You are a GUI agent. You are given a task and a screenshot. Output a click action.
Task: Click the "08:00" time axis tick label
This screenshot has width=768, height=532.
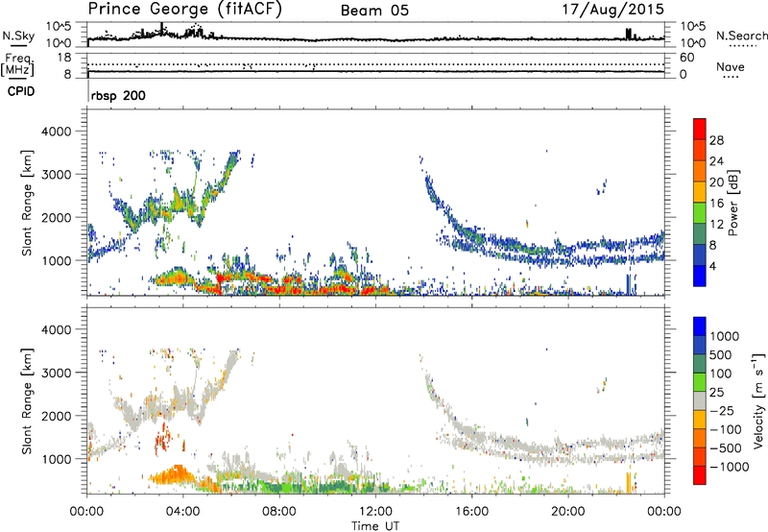[279, 512]
